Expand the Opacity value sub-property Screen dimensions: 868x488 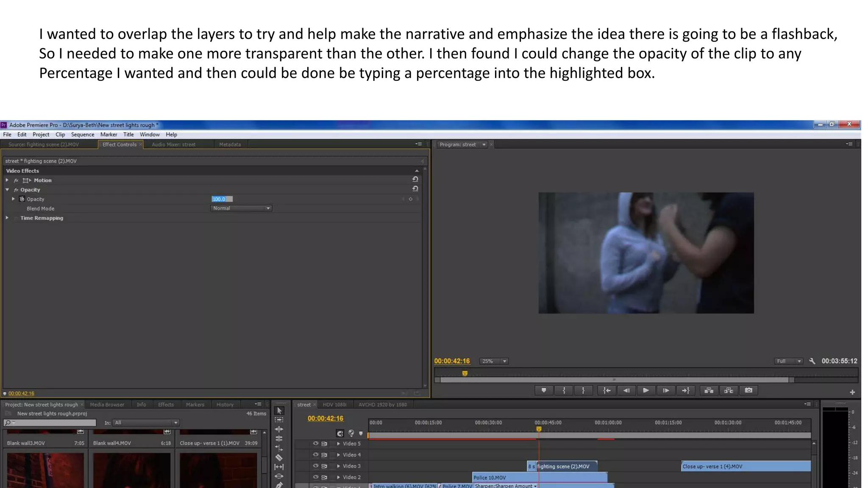(14, 199)
